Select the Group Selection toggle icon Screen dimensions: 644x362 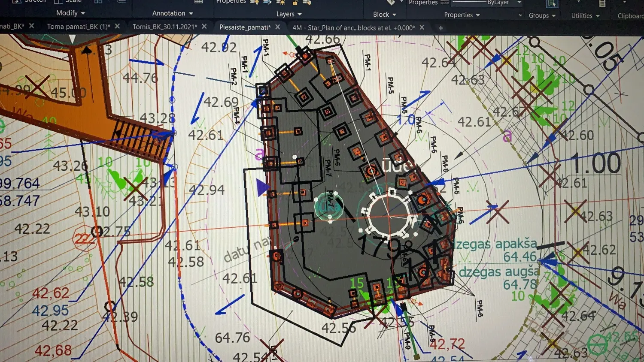(x=552, y=4)
